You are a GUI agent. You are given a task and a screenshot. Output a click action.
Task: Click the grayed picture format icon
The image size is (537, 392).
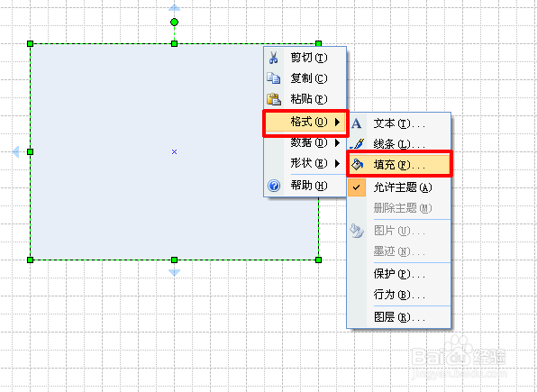pos(357,231)
